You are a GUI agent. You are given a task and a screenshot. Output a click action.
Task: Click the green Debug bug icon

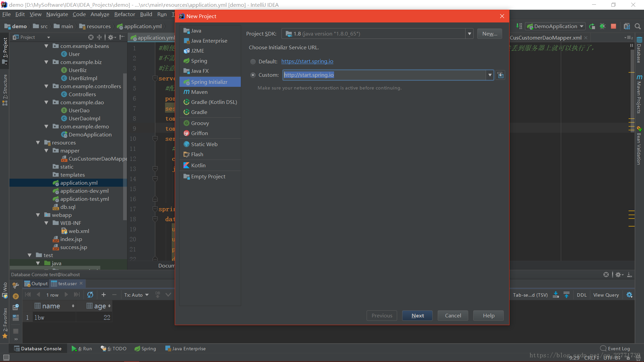click(x=603, y=26)
